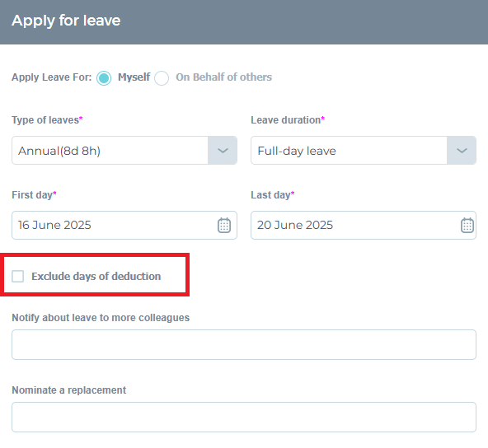Click the Leave duration label
Viewport: 488px width, 448px height.
pos(288,120)
